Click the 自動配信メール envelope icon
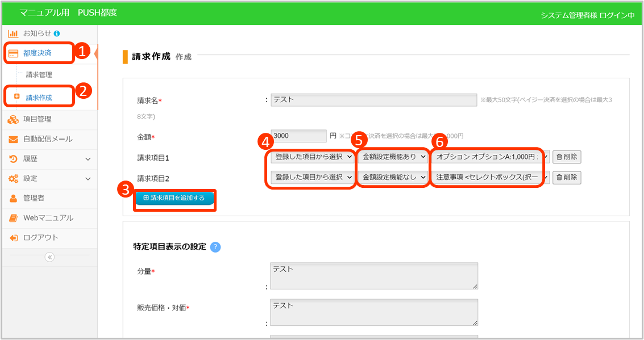644x340 pixels. [13, 139]
